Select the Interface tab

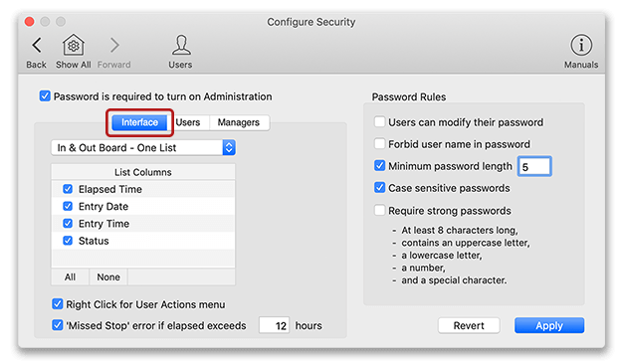[139, 122]
